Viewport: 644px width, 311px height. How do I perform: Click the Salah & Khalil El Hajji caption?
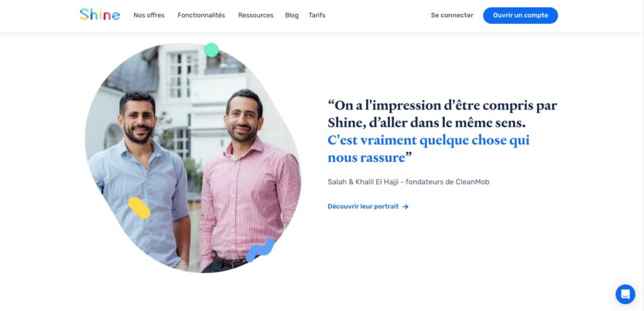(409, 182)
